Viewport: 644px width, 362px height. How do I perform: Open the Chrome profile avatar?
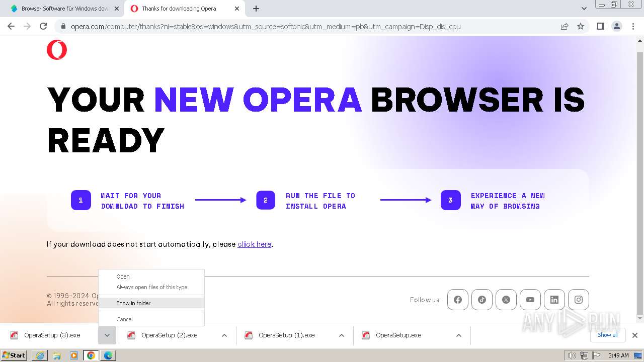616,26
